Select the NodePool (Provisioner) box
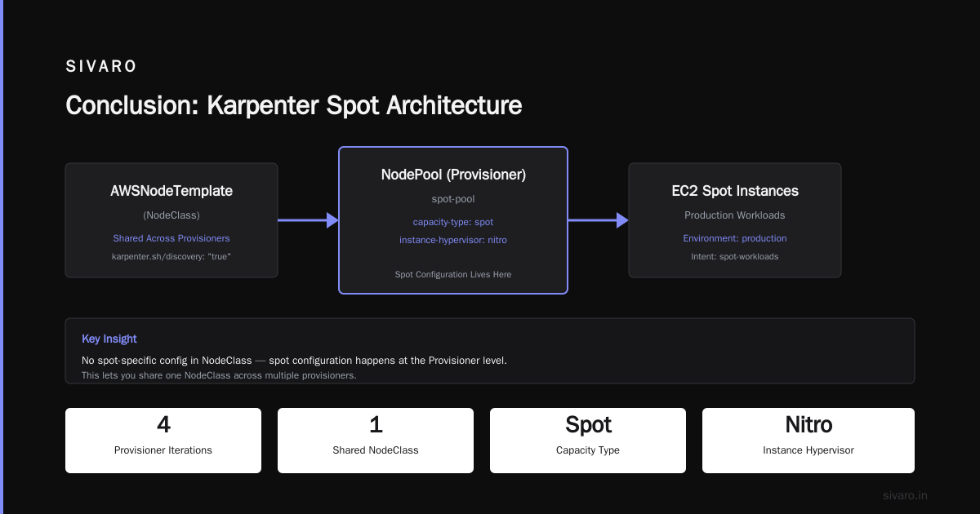This screenshot has height=514, width=980. (x=453, y=220)
